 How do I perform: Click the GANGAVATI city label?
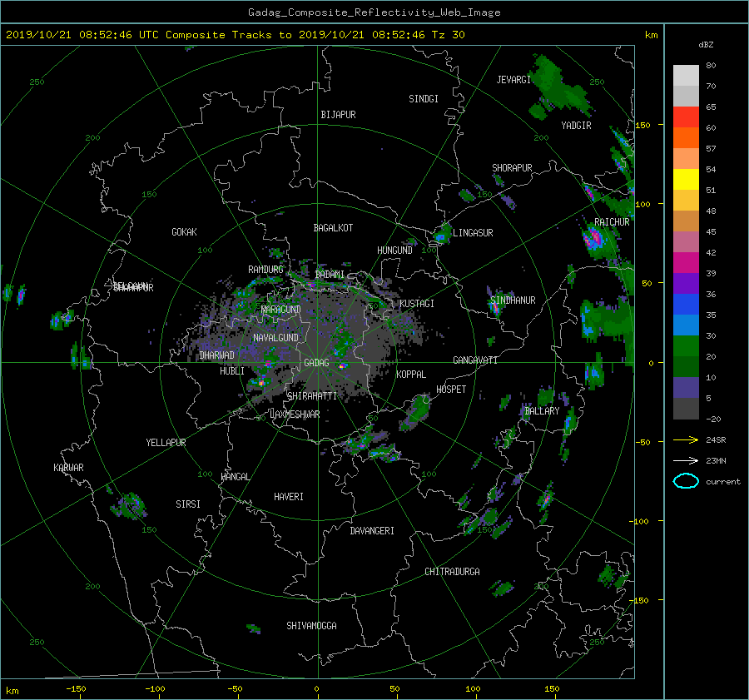point(475,360)
